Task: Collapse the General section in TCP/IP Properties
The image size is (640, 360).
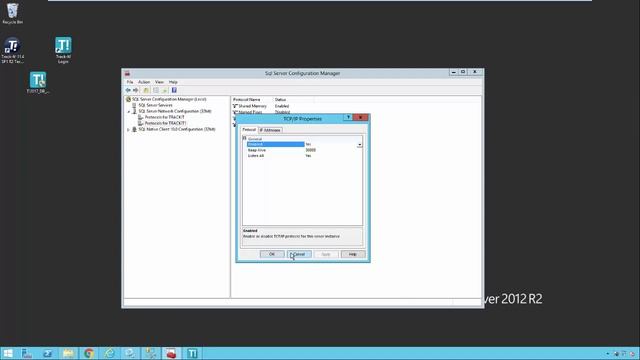Action: (x=244, y=138)
